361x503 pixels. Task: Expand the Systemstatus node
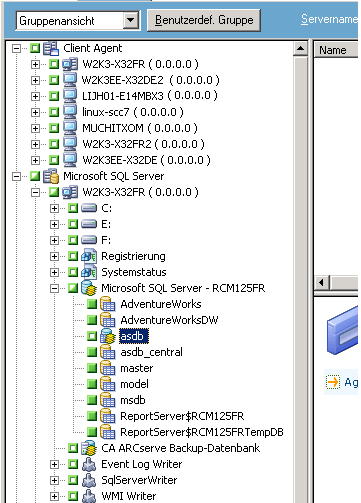(x=54, y=272)
